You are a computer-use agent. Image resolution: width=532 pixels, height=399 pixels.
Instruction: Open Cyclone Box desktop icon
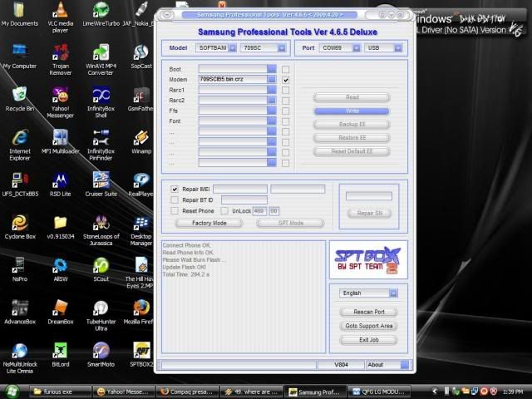[20, 227]
